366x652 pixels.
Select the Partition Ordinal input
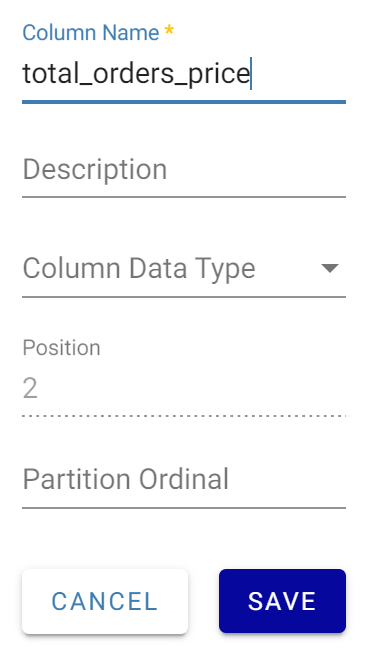tap(184, 479)
